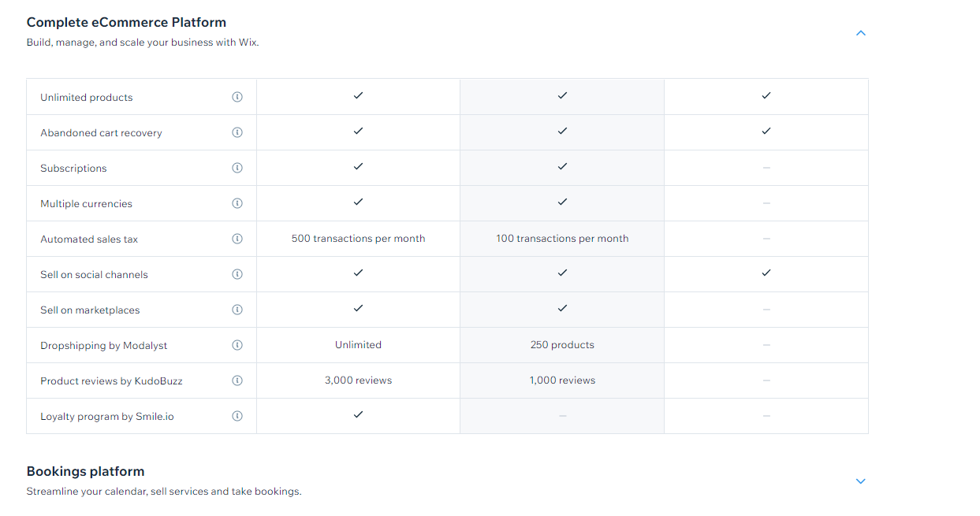Viewport: 980px width, 516px height.
Task: Select the 500 transactions per month cell
Action: pos(358,239)
